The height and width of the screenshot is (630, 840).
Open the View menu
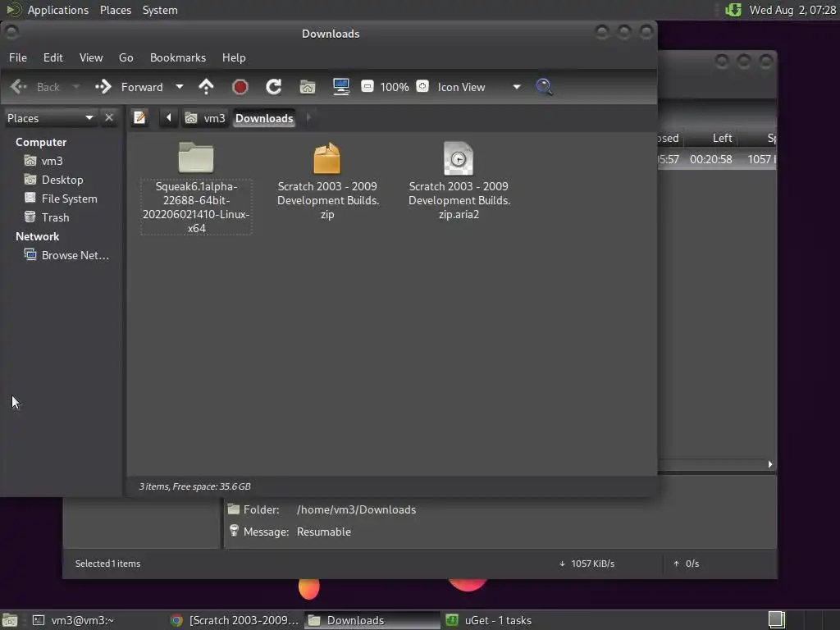(x=91, y=57)
